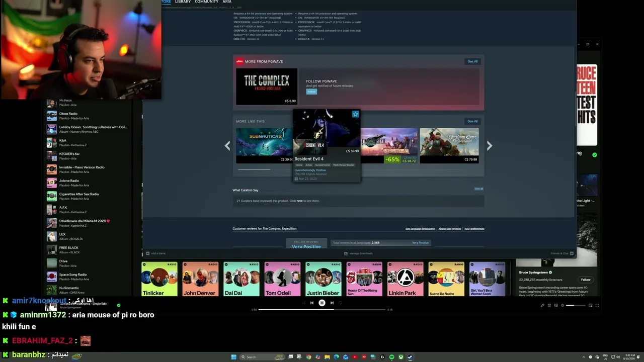Open the LUX album by ROSALÍA
644x362 pixels.
pyautogui.click(x=88, y=237)
